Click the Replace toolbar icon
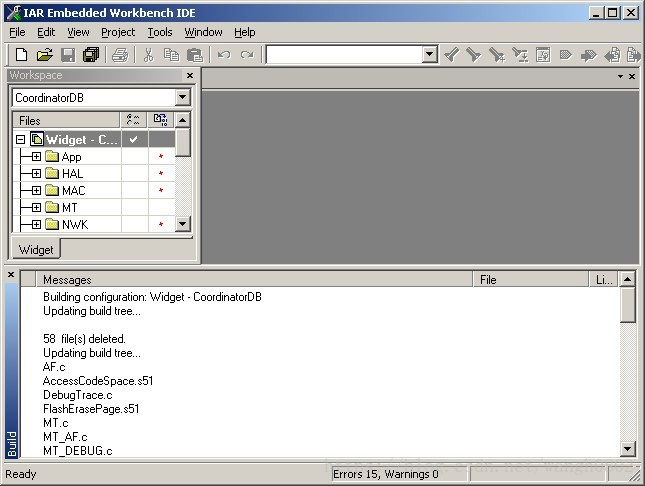The image size is (645, 486). (520, 54)
